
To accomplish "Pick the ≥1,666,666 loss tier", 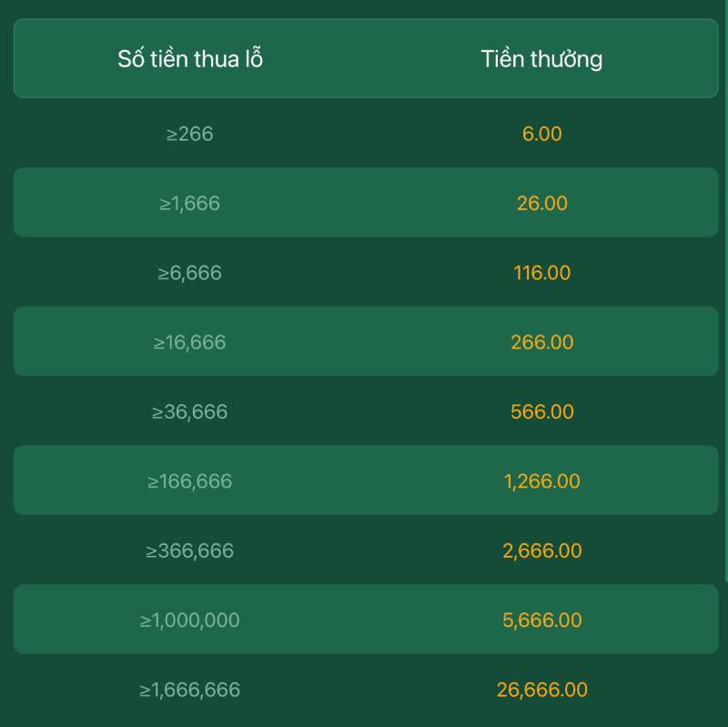I will [189, 690].
